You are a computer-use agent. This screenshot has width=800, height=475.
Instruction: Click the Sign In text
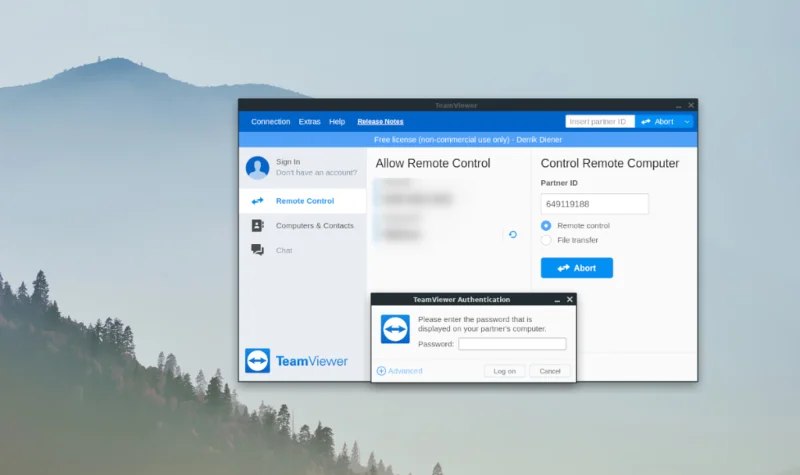pos(288,162)
